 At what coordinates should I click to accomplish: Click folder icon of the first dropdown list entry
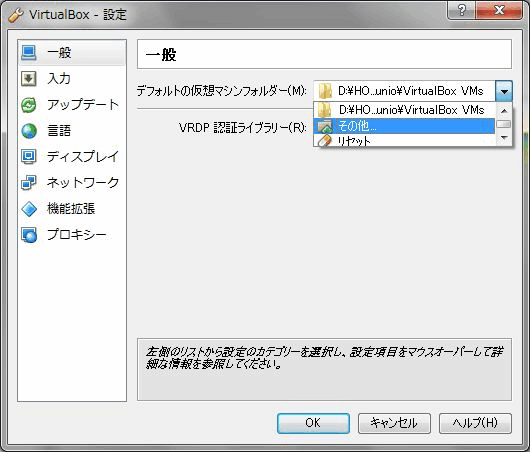point(324,110)
